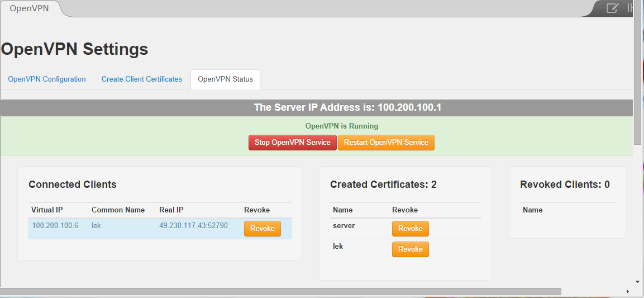Screen dimensions: 644x298
Task: Click the OpenVPN is Running status text
Action: (342, 126)
